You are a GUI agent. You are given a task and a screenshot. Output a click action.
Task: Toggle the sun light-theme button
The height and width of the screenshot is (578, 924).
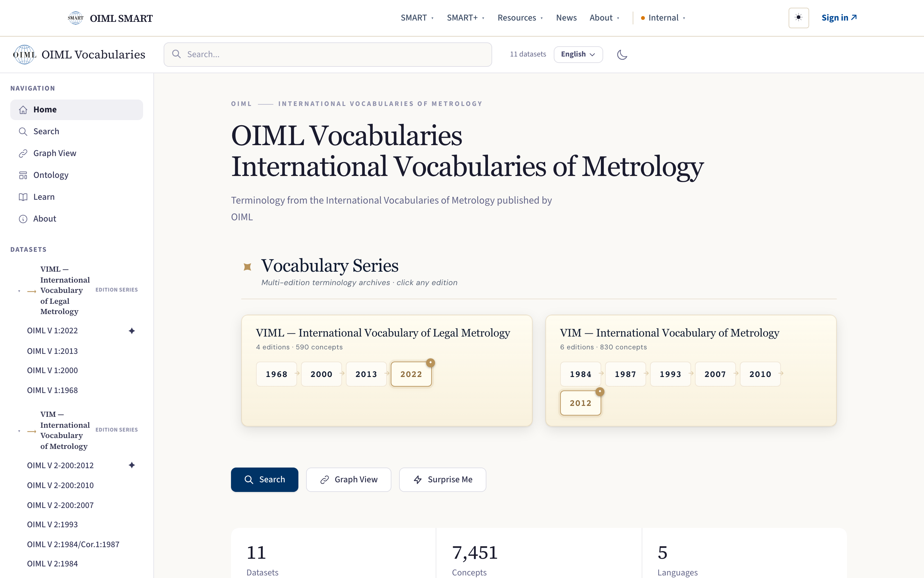798,18
